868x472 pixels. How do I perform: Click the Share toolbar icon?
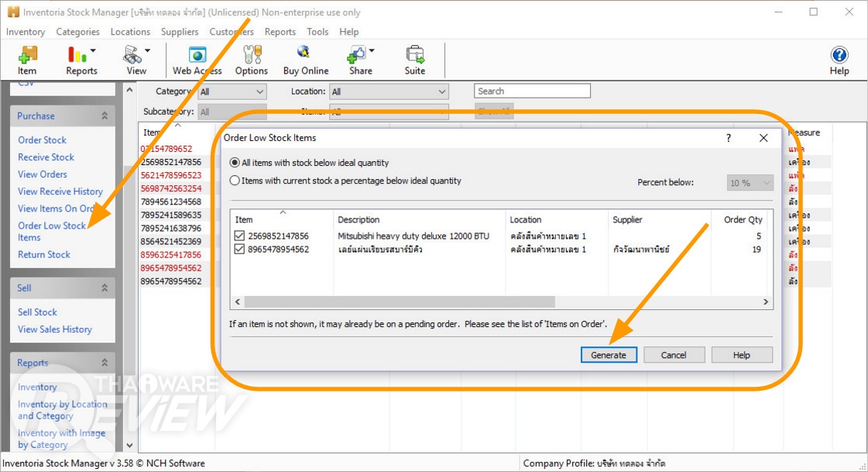coord(360,60)
